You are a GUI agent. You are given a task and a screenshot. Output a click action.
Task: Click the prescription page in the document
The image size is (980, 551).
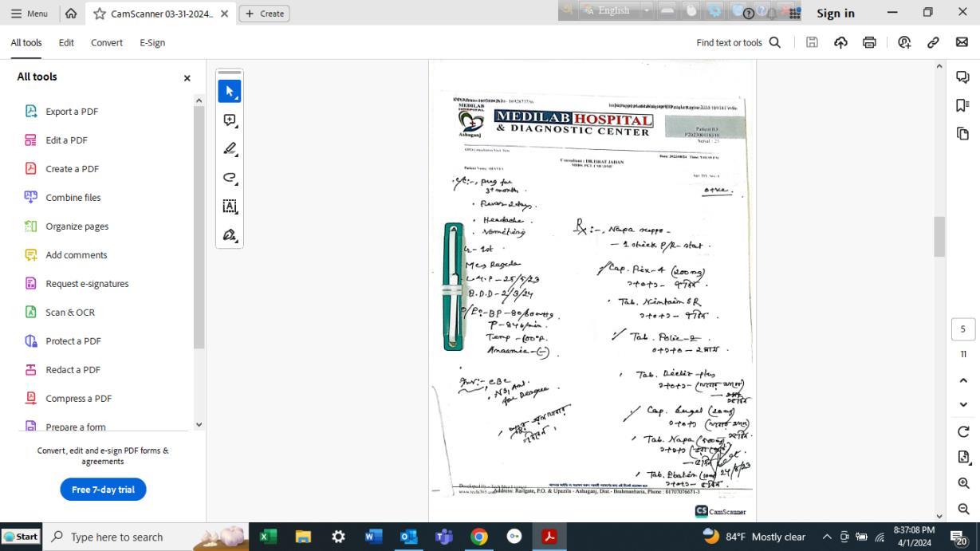592,291
